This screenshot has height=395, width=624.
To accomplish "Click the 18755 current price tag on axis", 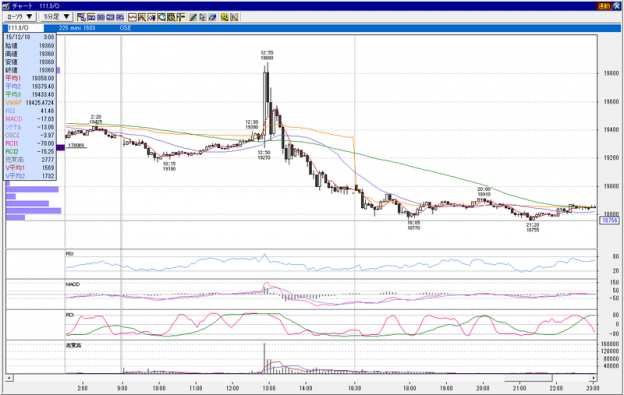I will click(x=610, y=220).
